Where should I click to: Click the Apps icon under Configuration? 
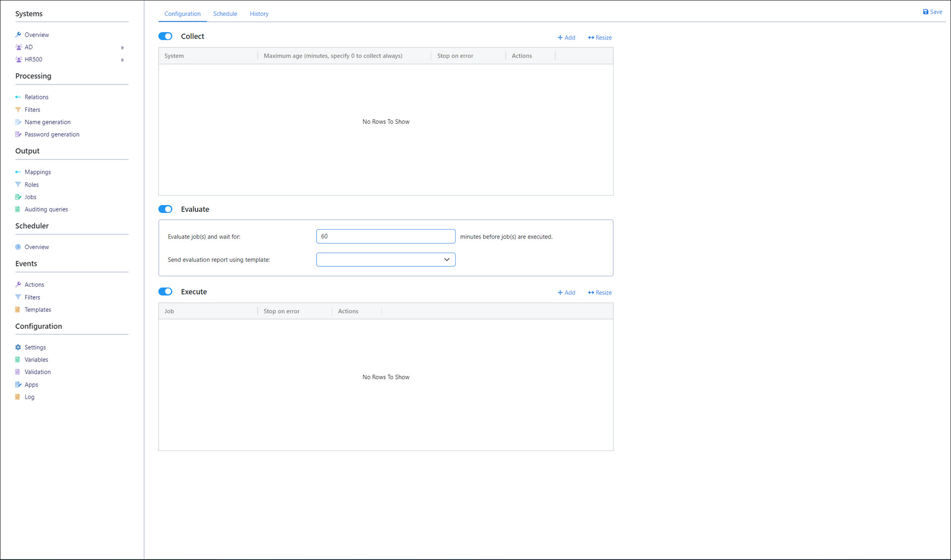click(x=18, y=385)
